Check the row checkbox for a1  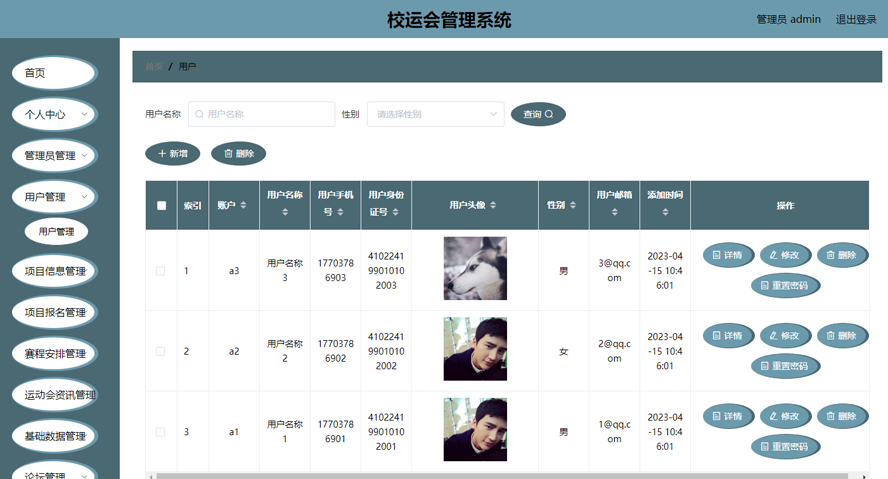click(161, 432)
